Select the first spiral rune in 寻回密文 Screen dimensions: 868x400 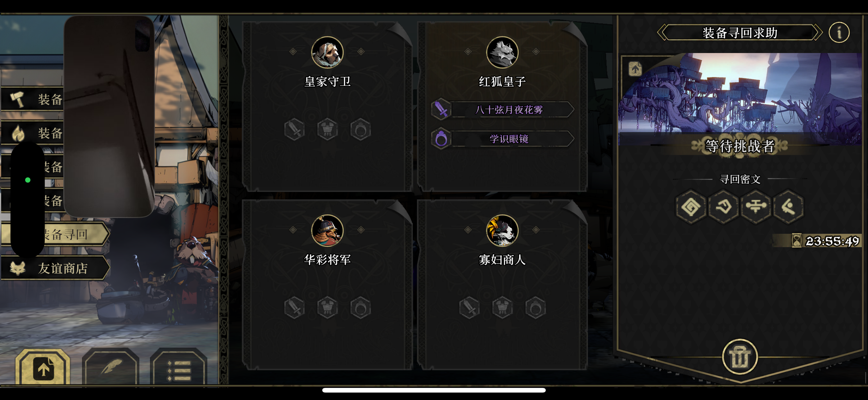tap(691, 206)
